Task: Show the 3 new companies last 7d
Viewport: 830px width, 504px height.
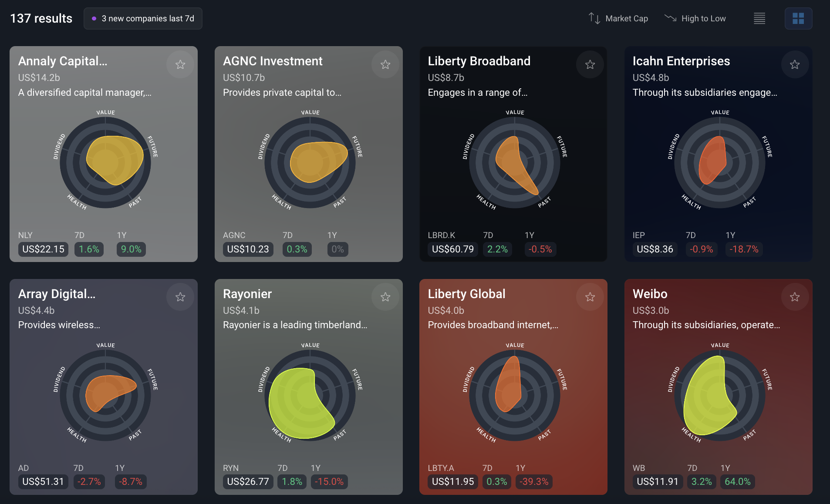Action: [x=143, y=18]
